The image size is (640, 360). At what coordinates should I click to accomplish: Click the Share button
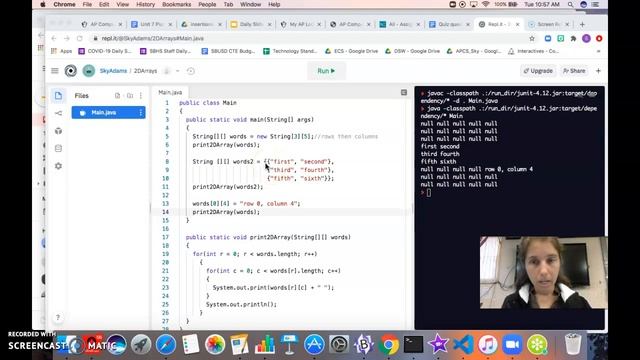tap(574, 71)
